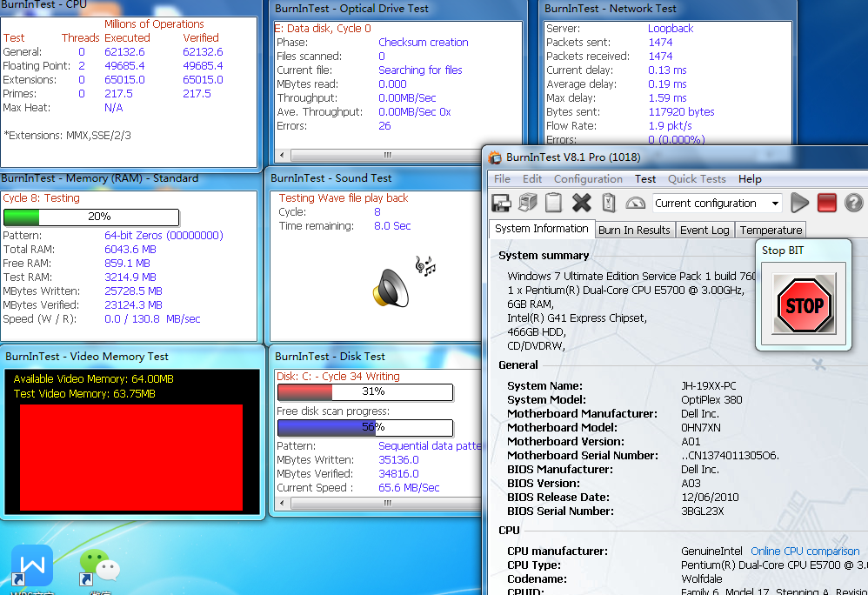Open the Test menu

point(644,179)
